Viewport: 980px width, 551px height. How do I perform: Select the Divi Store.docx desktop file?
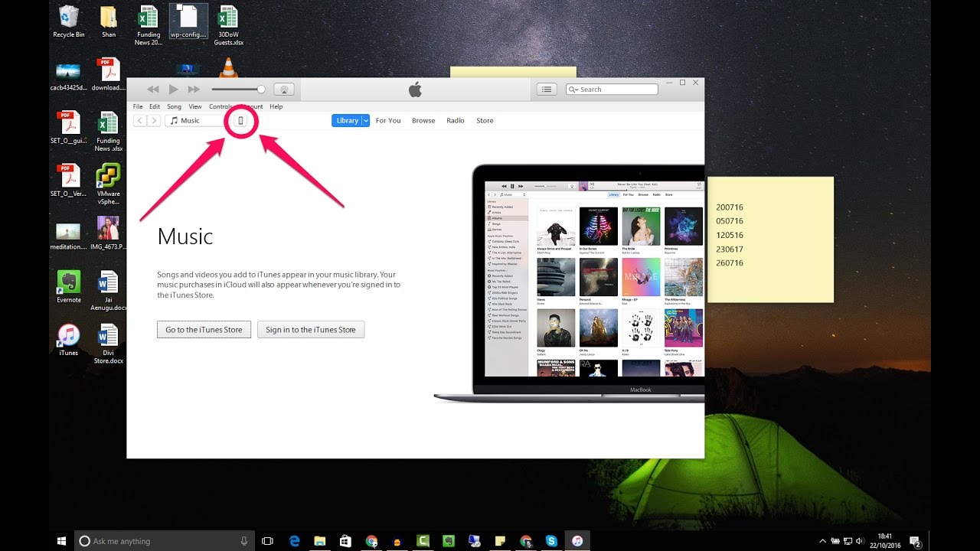(x=108, y=344)
